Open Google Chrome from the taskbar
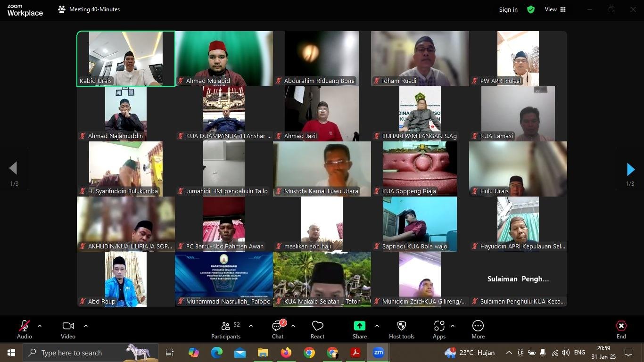Viewport: 644px width, 362px height. pos(309,353)
